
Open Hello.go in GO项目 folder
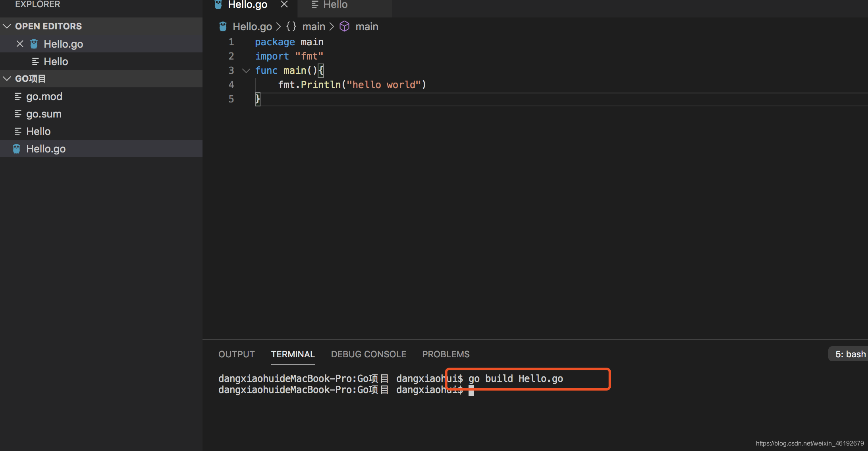101,148
